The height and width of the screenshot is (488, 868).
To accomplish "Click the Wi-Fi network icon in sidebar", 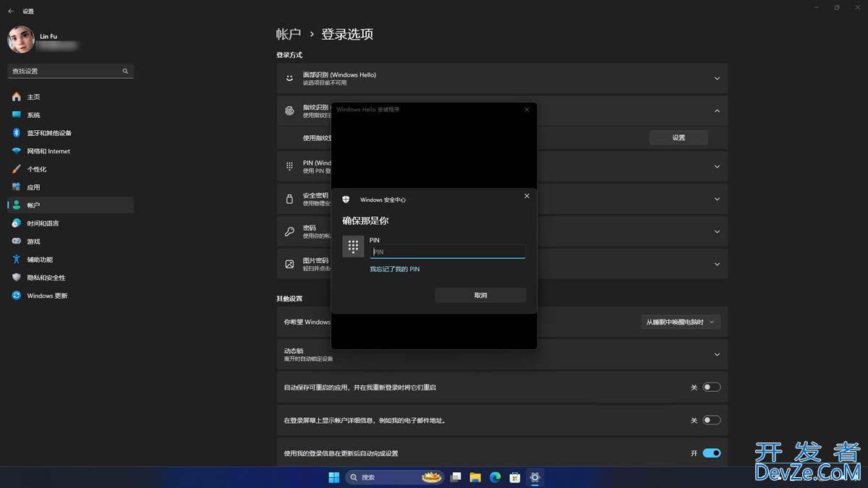I will pyautogui.click(x=17, y=151).
